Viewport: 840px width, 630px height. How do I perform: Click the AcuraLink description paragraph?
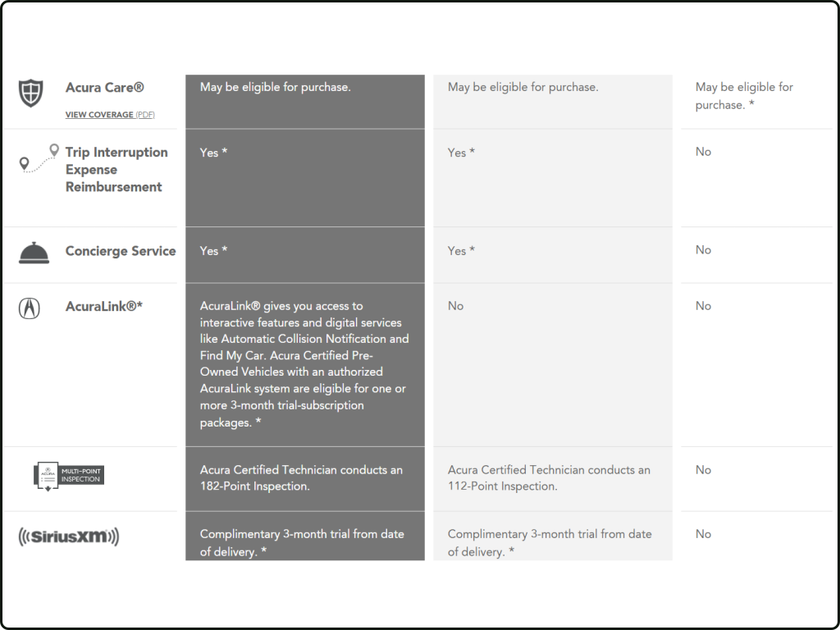pyautogui.click(x=304, y=364)
